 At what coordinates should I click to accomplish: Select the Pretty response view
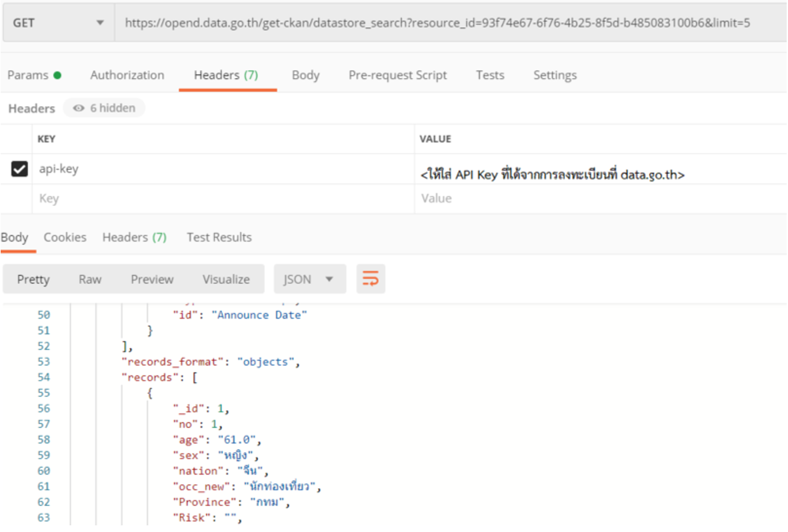(x=33, y=279)
